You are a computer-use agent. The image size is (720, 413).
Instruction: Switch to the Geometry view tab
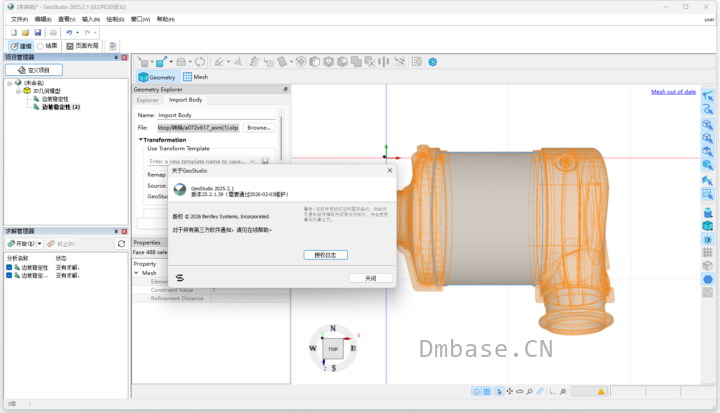(157, 77)
